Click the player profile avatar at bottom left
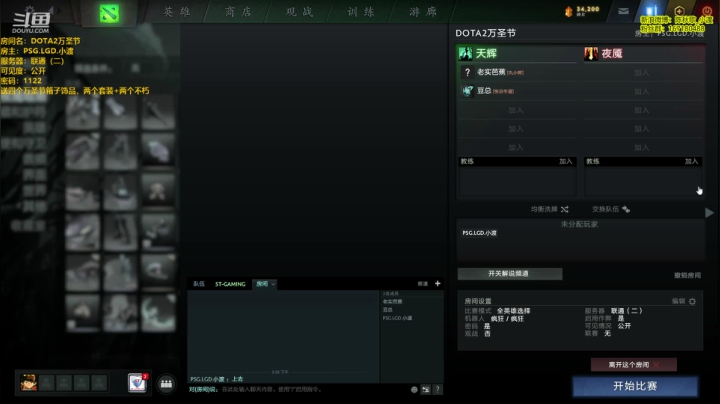This screenshot has width=720, height=404. [x=28, y=382]
